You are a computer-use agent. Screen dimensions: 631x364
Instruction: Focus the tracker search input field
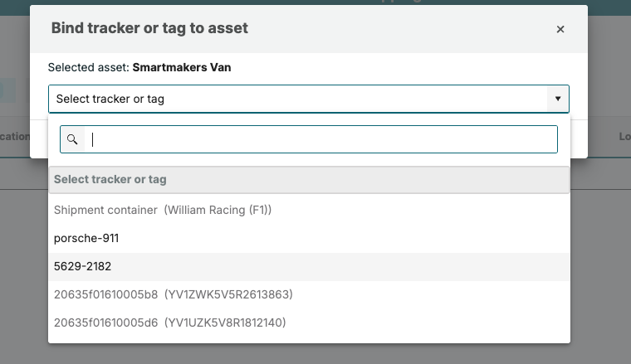[321, 139]
